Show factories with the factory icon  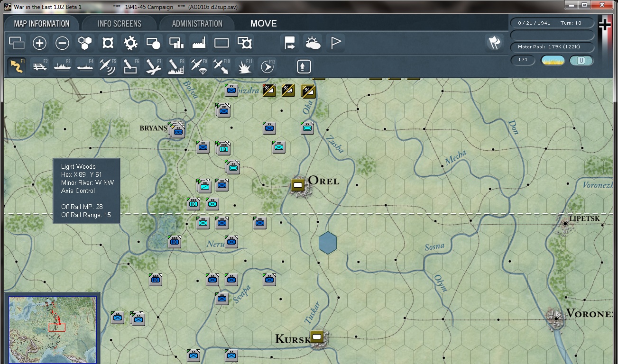[199, 44]
